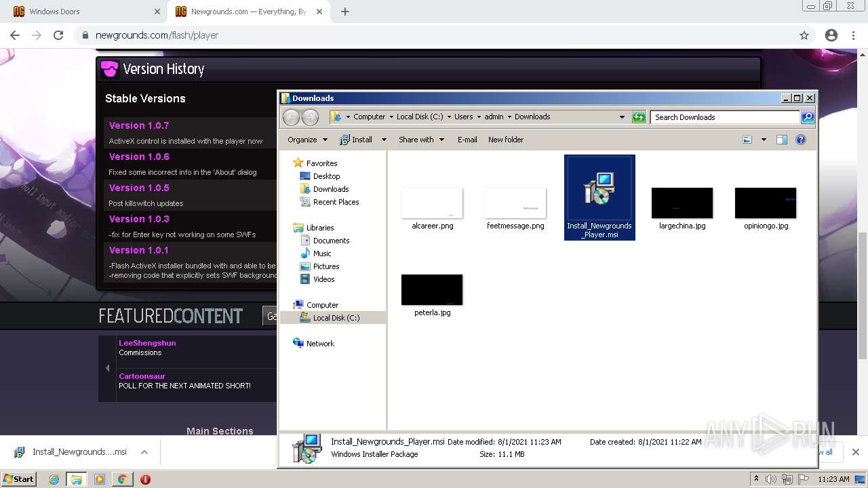Open a new Chrome tab

345,12
